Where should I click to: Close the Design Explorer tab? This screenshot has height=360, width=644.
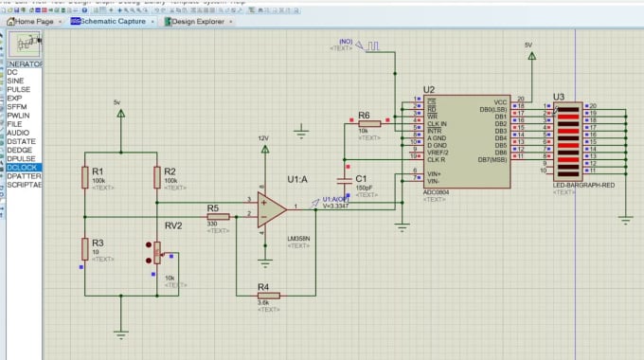(x=231, y=22)
